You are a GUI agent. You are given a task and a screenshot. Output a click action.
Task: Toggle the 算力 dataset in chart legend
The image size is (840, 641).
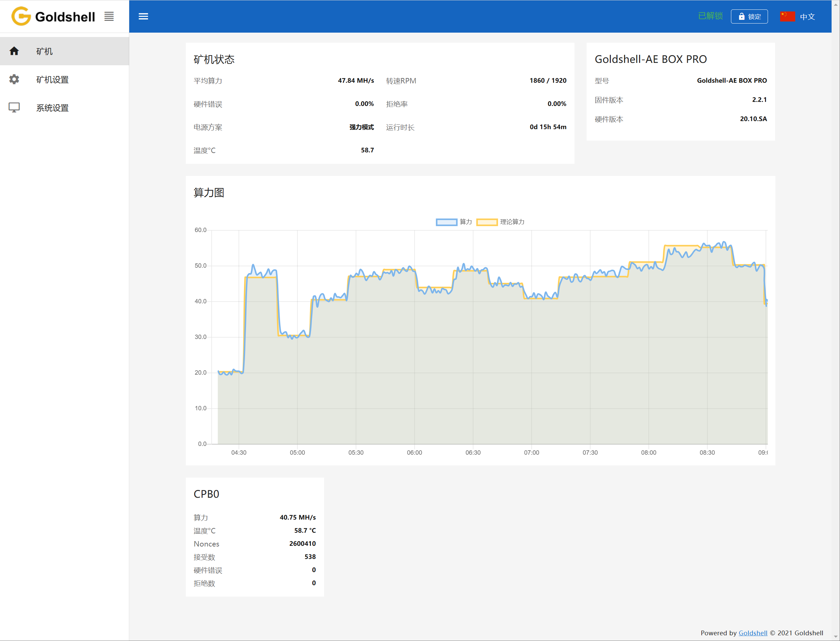tap(465, 222)
